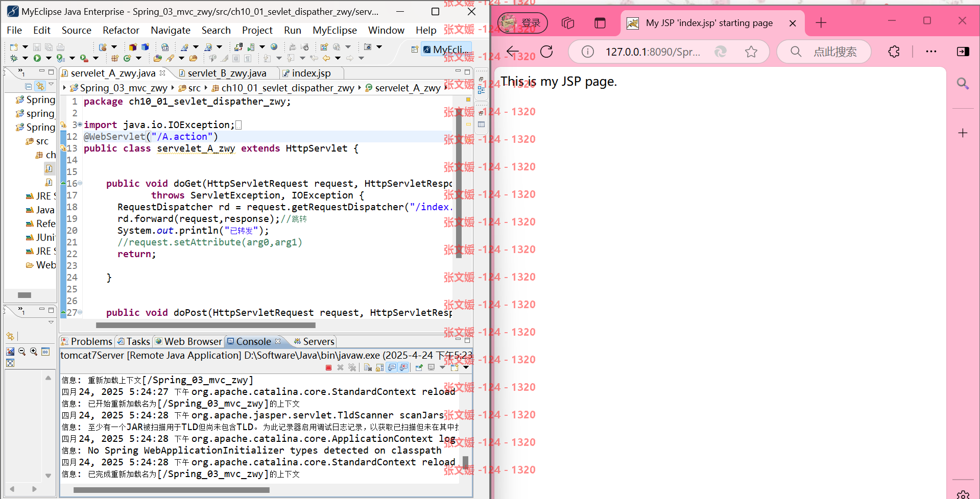980x499 pixels.
Task: Open the Web Browser tab
Action: tap(188, 341)
